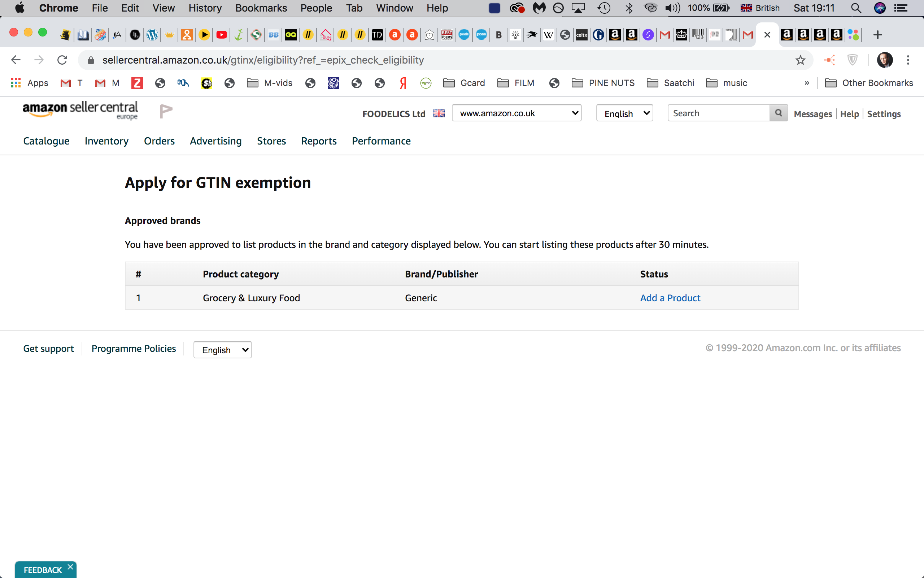Viewport: 924px width, 578px height.
Task: Open the Apps bookmark shortcut
Action: [30, 83]
